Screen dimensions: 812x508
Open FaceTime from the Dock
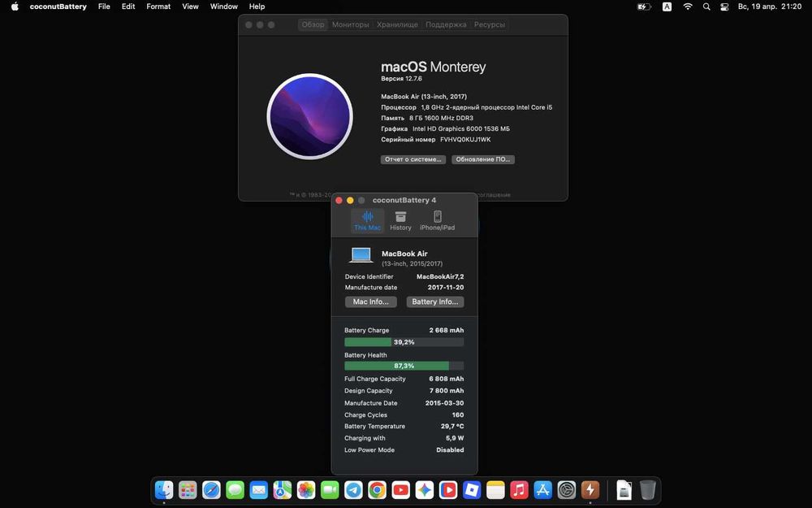coord(330,489)
